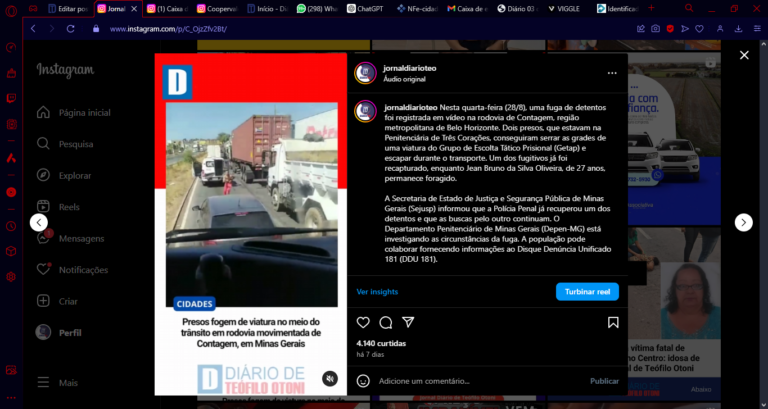
Task: Open the send-flow arrow toolbar icon
Action: [x=685, y=29]
